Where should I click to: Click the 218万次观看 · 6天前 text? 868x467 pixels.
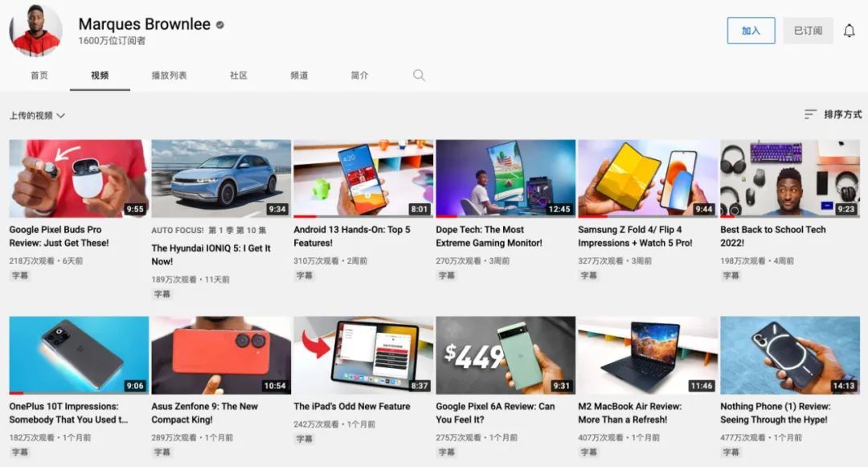click(46, 260)
